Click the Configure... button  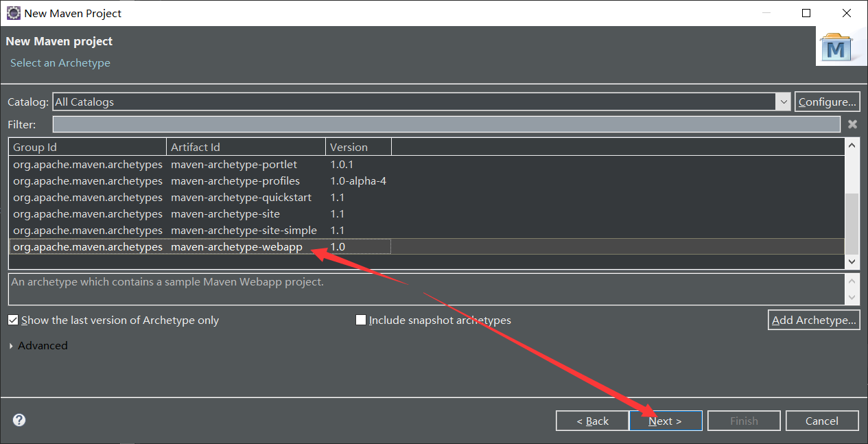[827, 102]
